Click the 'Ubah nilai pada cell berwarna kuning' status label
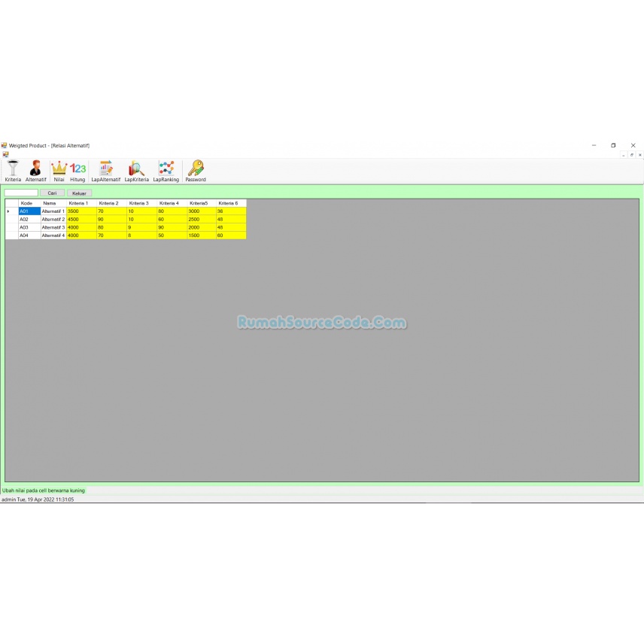The width and height of the screenshot is (644, 644). point(44,491)
